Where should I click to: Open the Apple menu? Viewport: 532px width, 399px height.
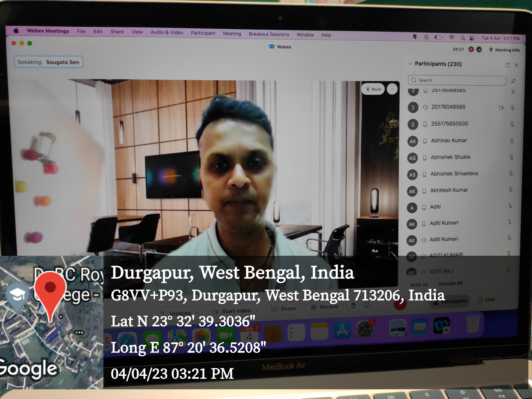coord(16,31)
